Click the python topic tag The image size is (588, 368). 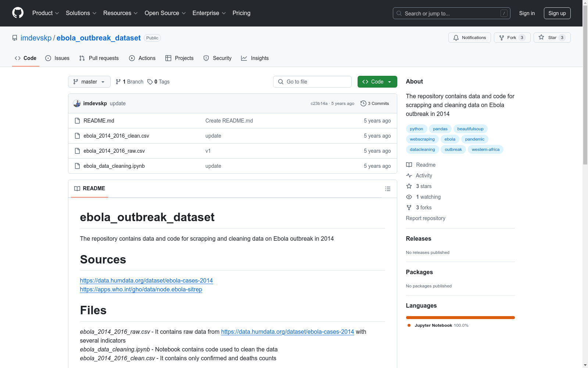[416, 129]
